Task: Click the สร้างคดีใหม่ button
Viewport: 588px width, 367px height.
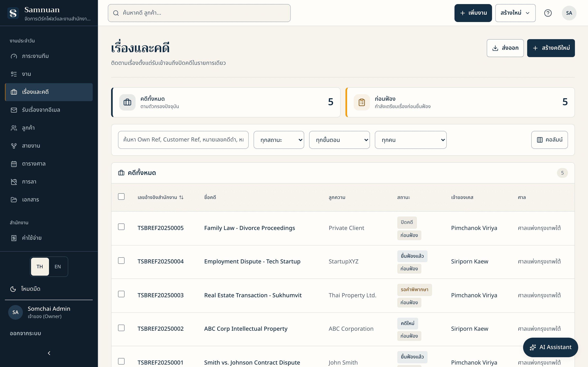Action: pyautogui.click(x=551, y=48)
